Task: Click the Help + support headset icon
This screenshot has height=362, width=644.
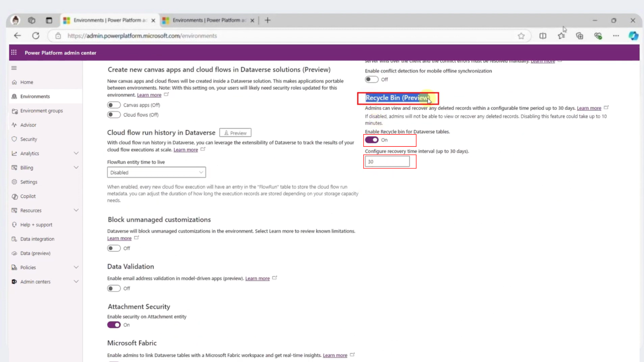Action: tap(14, 225)
